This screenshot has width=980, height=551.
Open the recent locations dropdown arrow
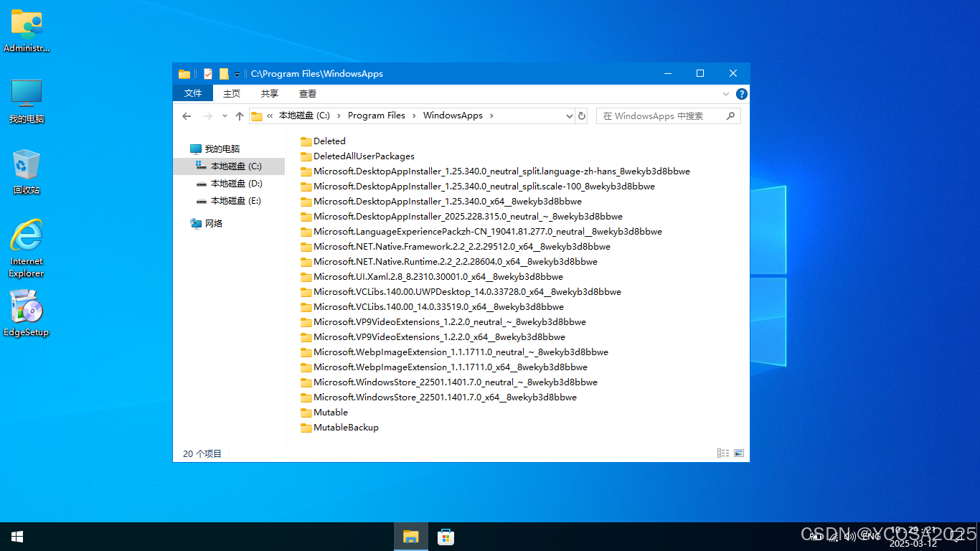point(225,116)
